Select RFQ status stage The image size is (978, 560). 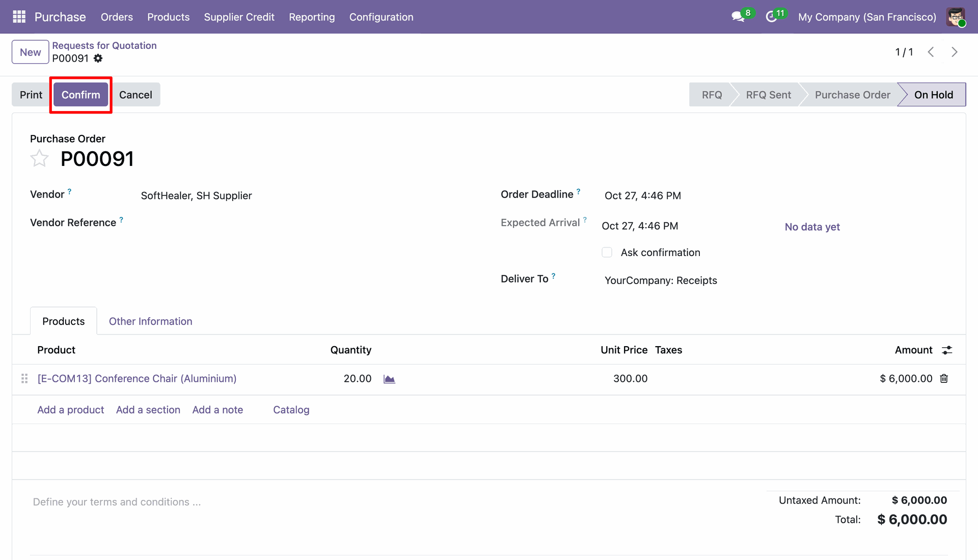712,95
